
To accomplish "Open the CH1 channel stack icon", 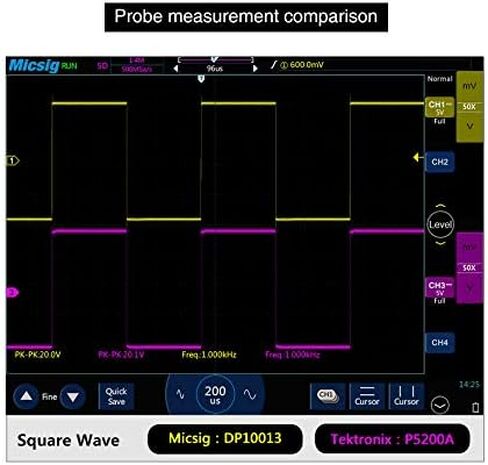I will (328, 396).
